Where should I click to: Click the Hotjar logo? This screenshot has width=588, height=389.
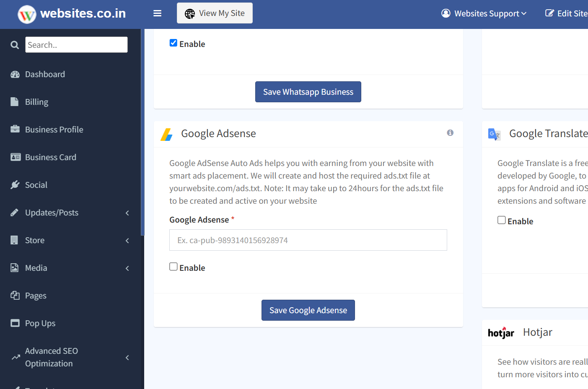point(501,333)
